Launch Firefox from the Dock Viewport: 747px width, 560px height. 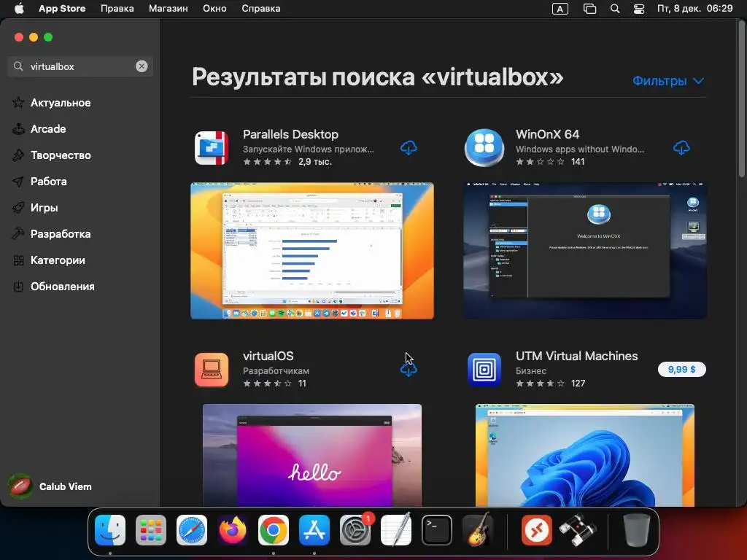pyautogui.click(x=233, y=530)
